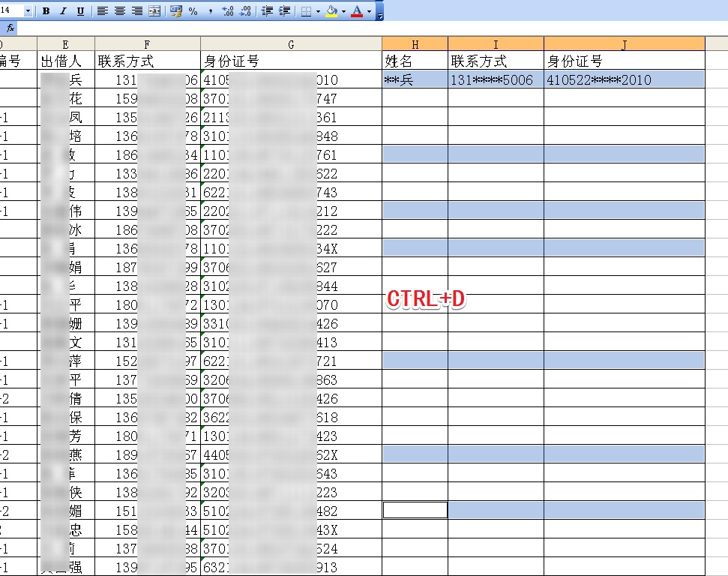Click name cell ending in '媚'
This screenshot has width=728, height=576.
tap(65, 511)
